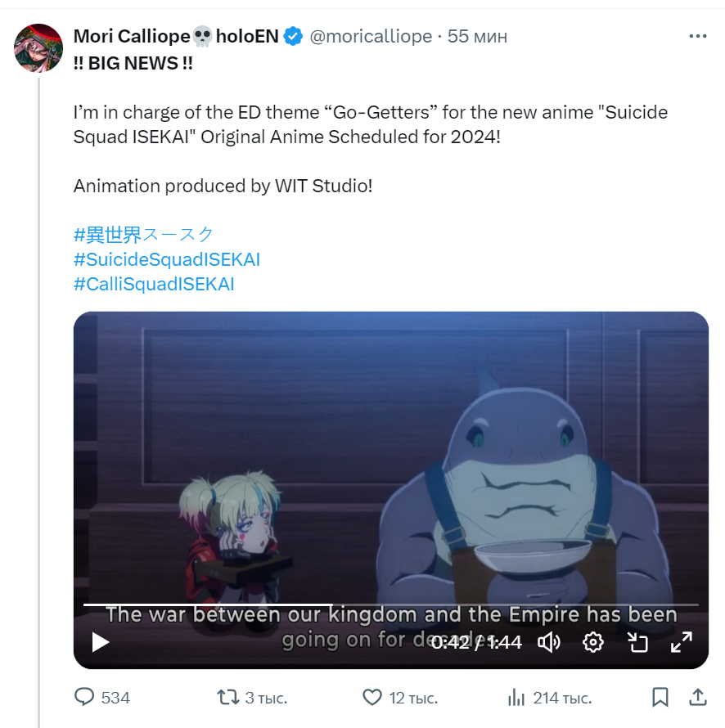Play the video
Image resolution: width=725 pixels, height=728 pixels.
(101, 642)
